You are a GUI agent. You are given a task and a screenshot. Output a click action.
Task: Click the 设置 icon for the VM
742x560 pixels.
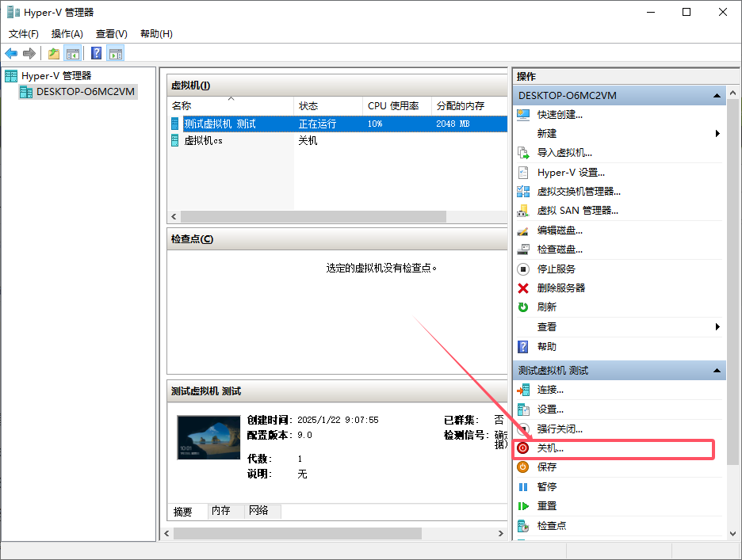(x=523, y=410)
